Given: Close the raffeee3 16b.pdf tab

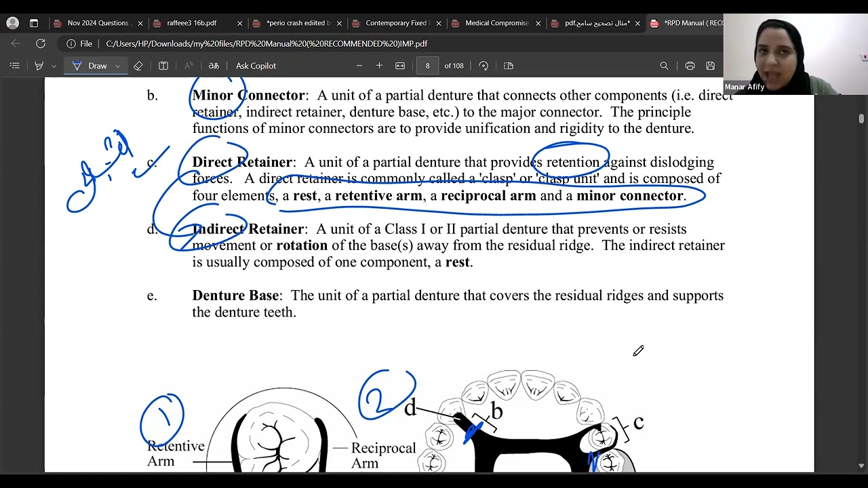Looking at the screenshot, I should [239, 23].
